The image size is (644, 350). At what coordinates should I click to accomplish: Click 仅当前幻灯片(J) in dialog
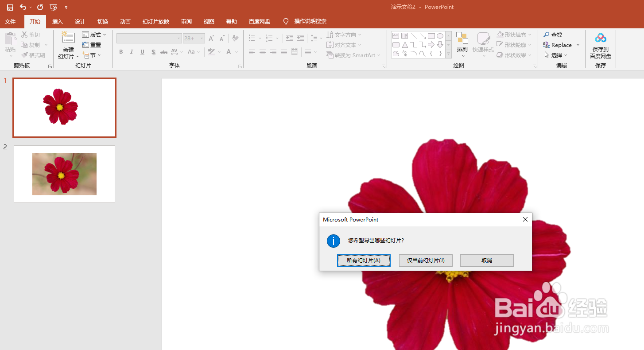click(x=426, y=261)
